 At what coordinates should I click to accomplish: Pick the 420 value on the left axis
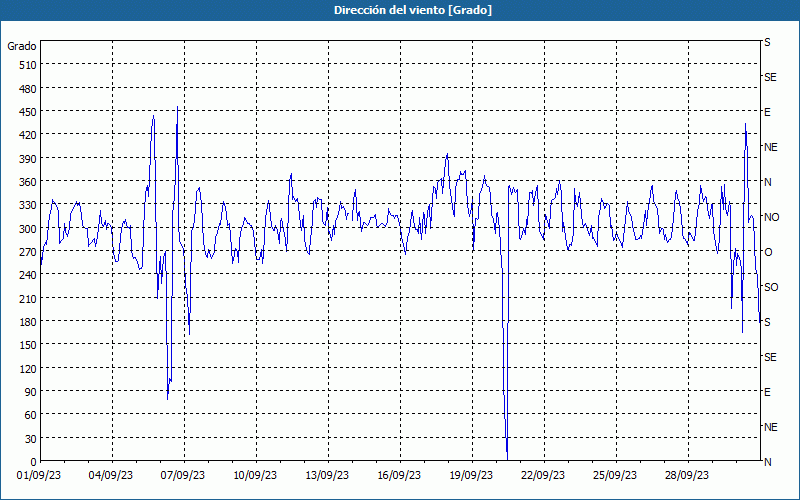click(x=28, y=135)
